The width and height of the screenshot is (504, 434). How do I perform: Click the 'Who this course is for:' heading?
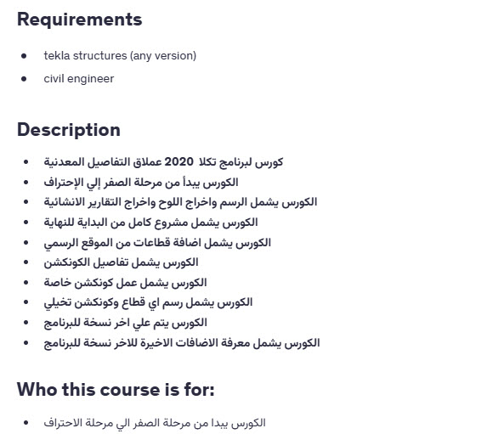[116, 390]
